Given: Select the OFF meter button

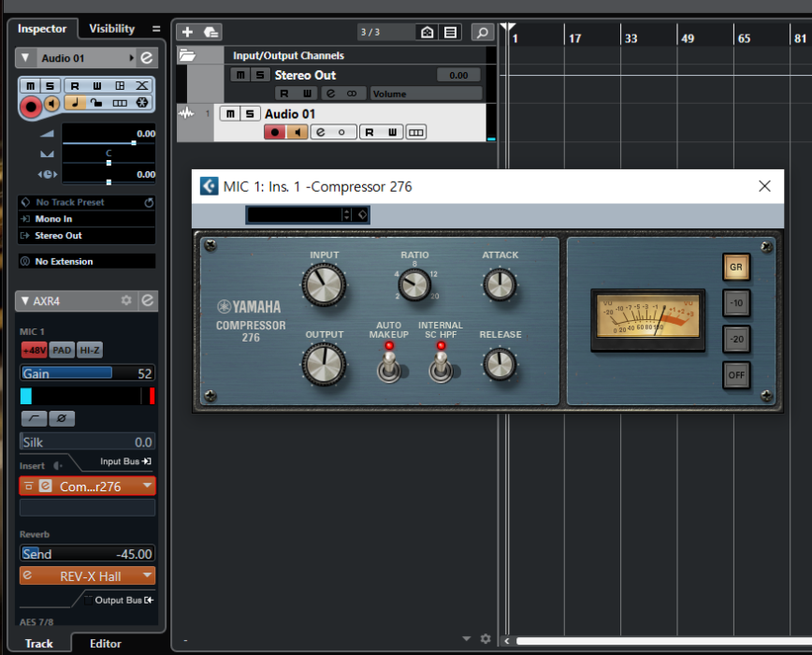Looking at the screenshot, I should 736,375.
